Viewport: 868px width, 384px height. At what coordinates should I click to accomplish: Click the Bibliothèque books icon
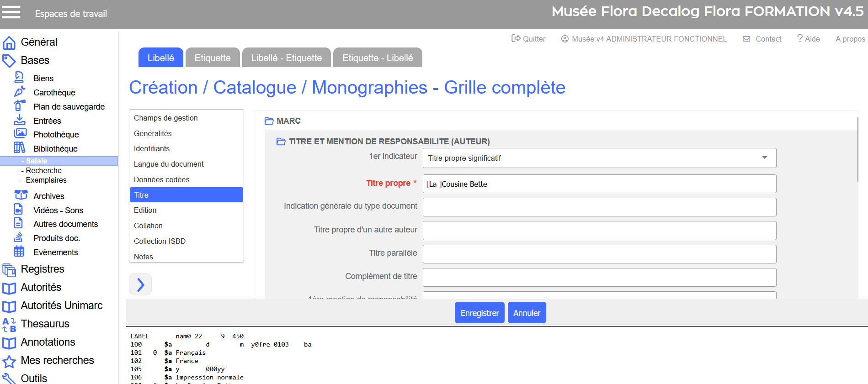(19, 147)
